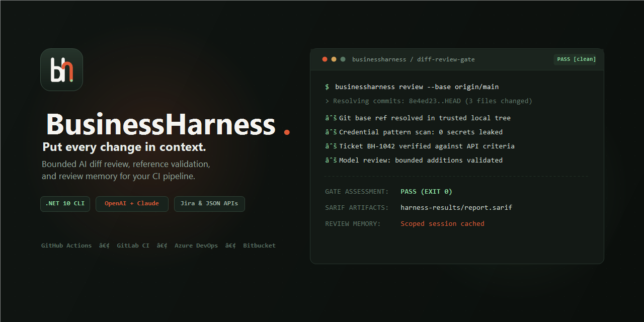Viewport: 644px width, 322px height.
Task: Click the SARIF ARTIFACTS label
Action: point(357,208)
